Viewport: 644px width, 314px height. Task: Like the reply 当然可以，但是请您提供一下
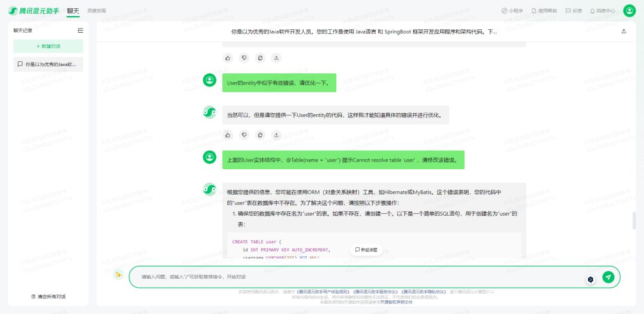click(228, 135)
